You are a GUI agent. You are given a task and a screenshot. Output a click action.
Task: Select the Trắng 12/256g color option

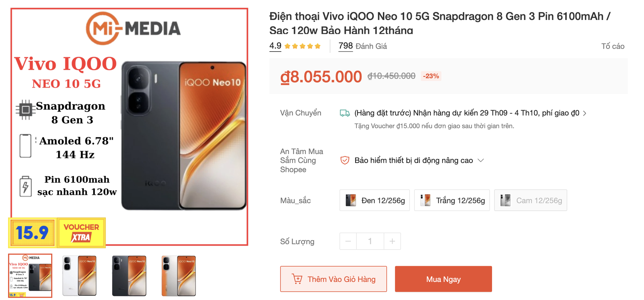[x=452, y=200]
